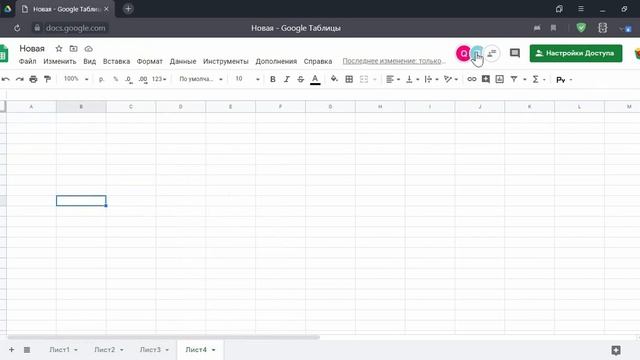Open the last edit history link
The width and height of the screenshot is (640, 360).
[x=394, y=61]
